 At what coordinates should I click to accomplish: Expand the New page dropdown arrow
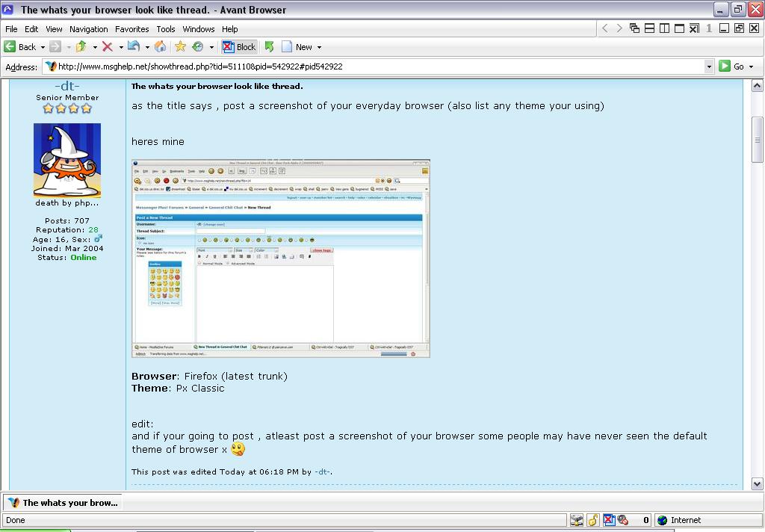(319, 47)
